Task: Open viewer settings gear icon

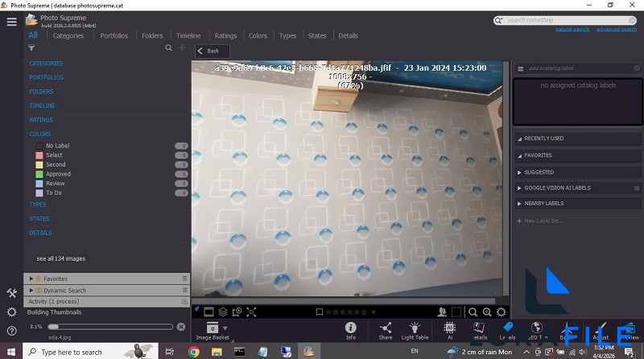Action: [501, 312]
